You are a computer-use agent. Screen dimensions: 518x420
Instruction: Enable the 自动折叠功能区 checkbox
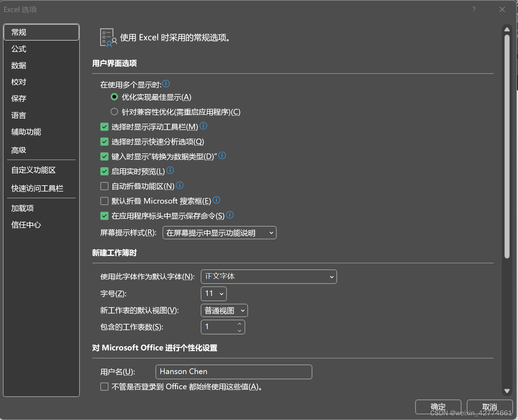104,186
